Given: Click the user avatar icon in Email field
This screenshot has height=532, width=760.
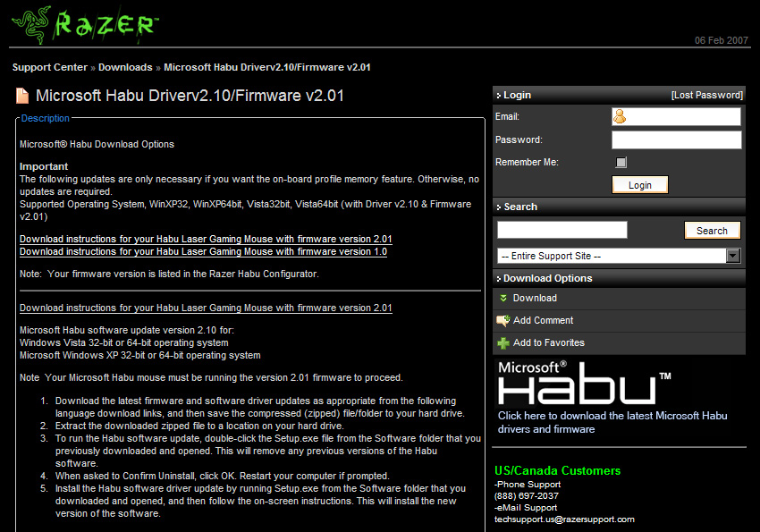Looking at the screenshot, I should [620, 116].
